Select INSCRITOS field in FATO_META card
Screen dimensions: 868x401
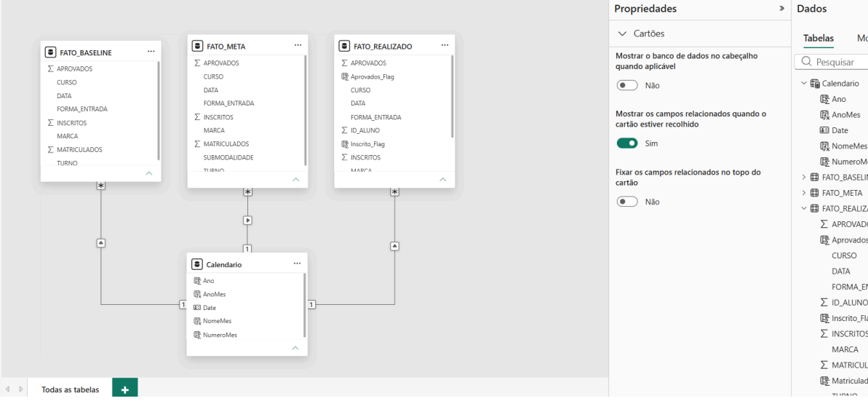coord(218,117)
